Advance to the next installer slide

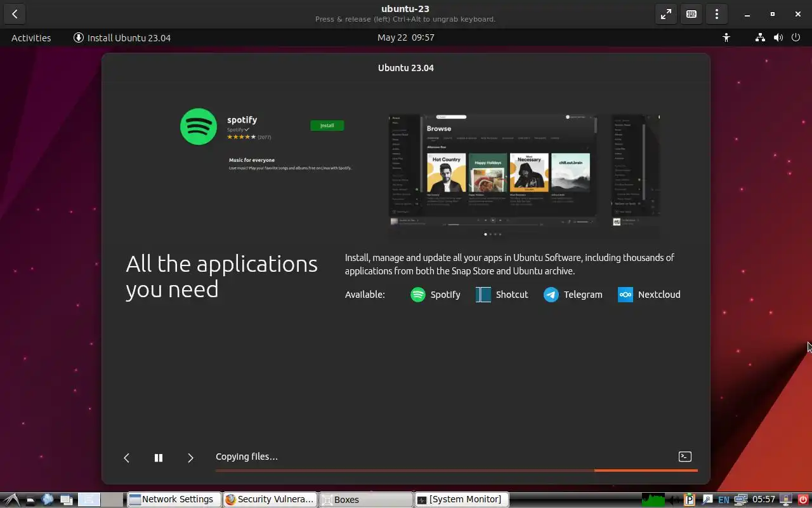pyautogui.click(x=190, y=458)
